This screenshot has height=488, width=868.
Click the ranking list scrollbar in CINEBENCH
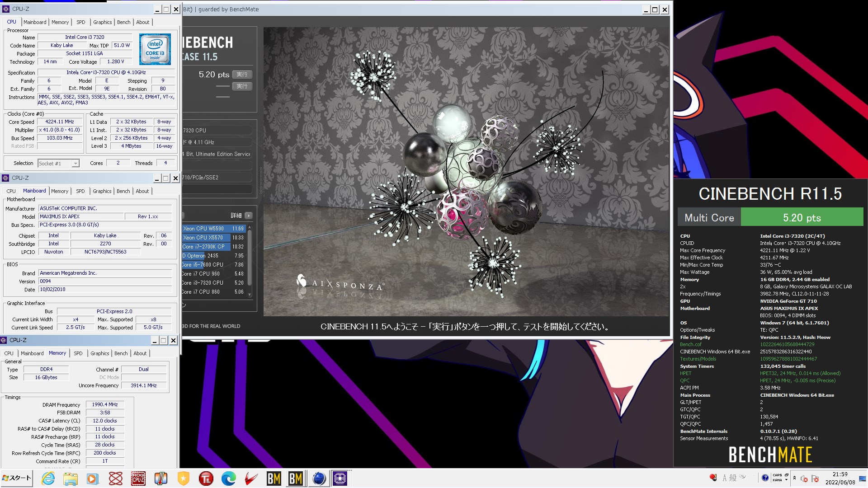click(249, 261)
